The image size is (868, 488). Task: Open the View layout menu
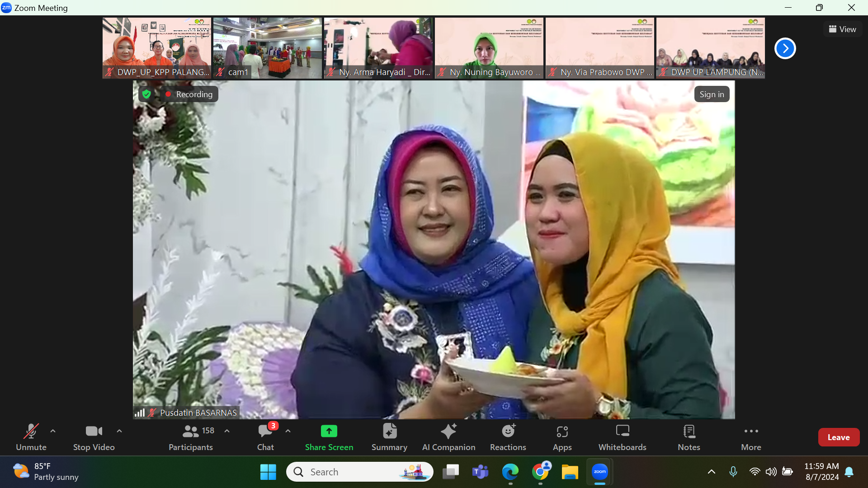coord(842,29)
